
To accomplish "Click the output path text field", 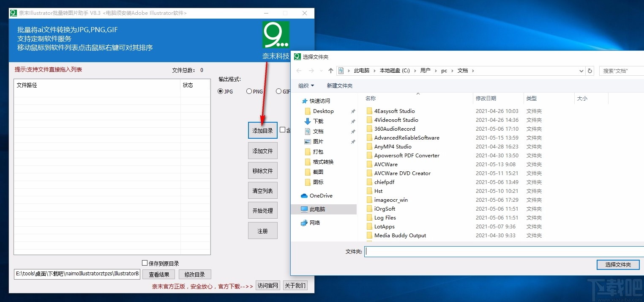I will (77, 274).
